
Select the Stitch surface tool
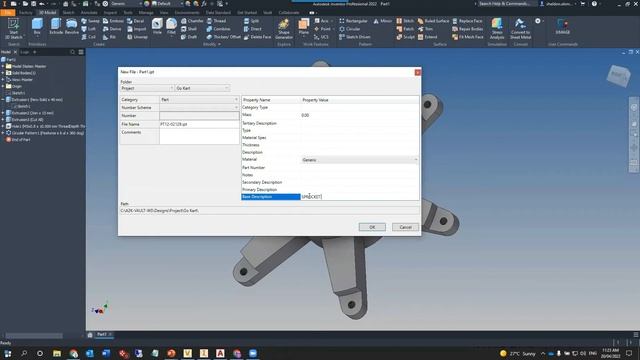405,21
